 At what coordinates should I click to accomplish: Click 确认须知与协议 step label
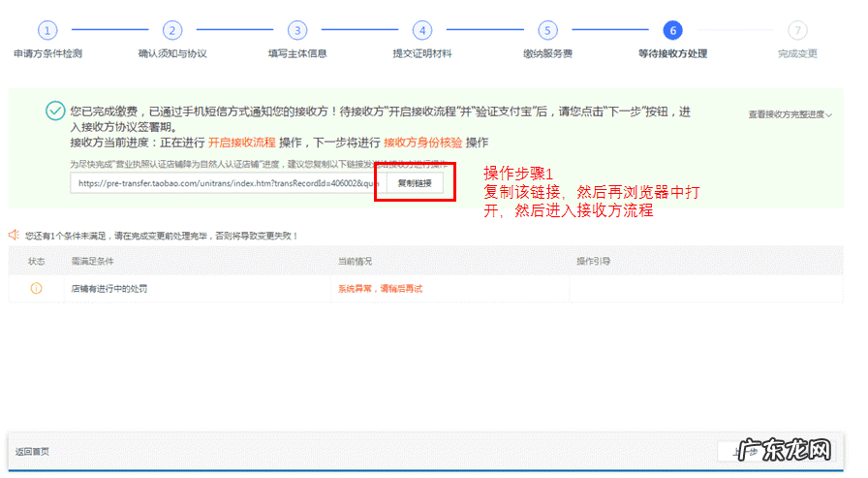coord(172,53)
